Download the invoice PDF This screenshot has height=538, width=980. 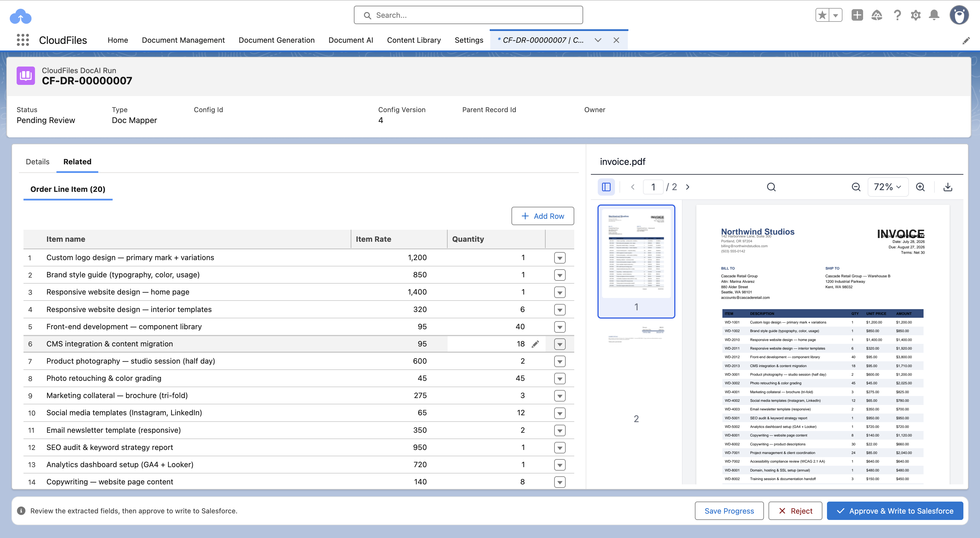pos(948,187)
